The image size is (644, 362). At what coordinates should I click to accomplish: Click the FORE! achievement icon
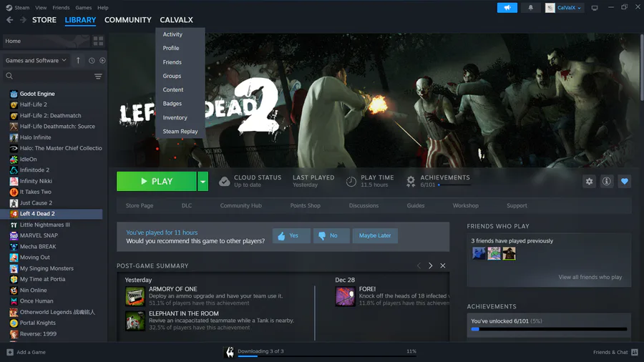[x=346, y=296]
